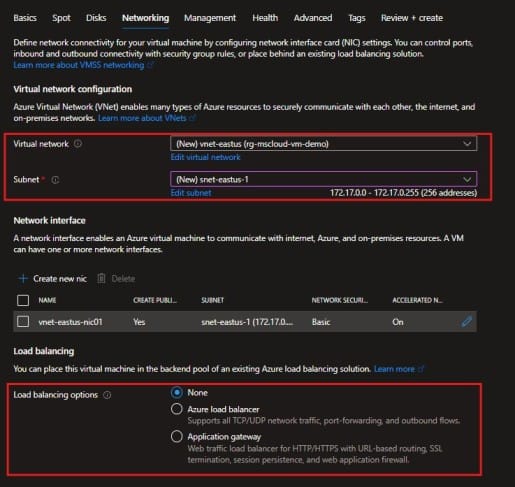
Task: Select the None load balancing option
Action: pyautogui.click(x=177, y=393)
